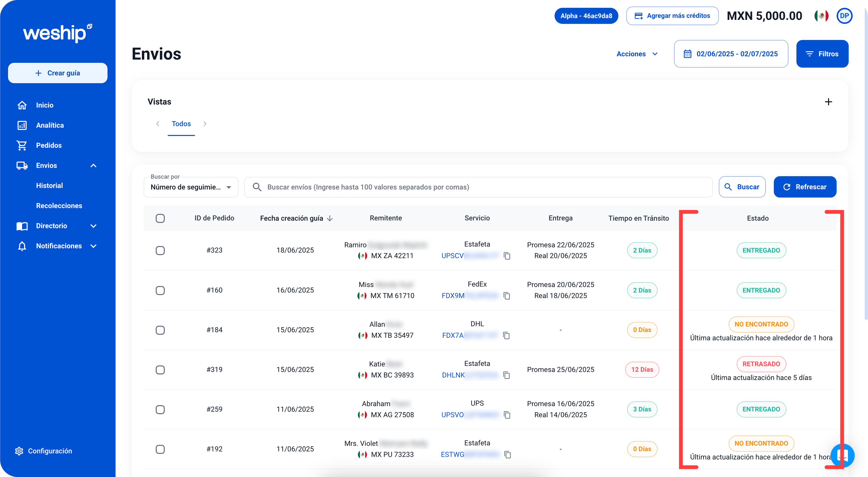The width and height of the screenshot is (868, 477).
Task: Add a new view with plus icon
Action: coord(828,102)
